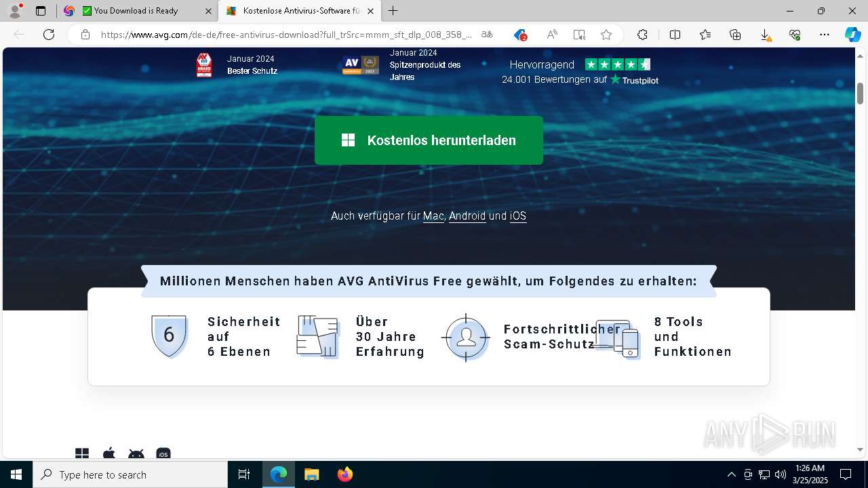Screen dimensions: 868x488
Task: Click the 6 Ebenen shield icon
Action: click(x=169, y=336)
